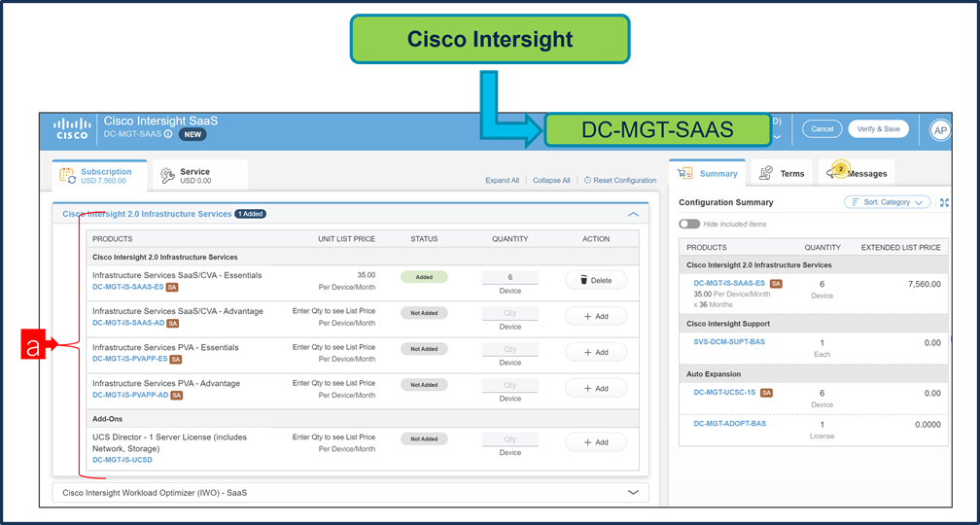The image size is (980, 525).
Task: Delete Infrastructure Services SaaS/CVA - Essentials
Action: (596, 281)
